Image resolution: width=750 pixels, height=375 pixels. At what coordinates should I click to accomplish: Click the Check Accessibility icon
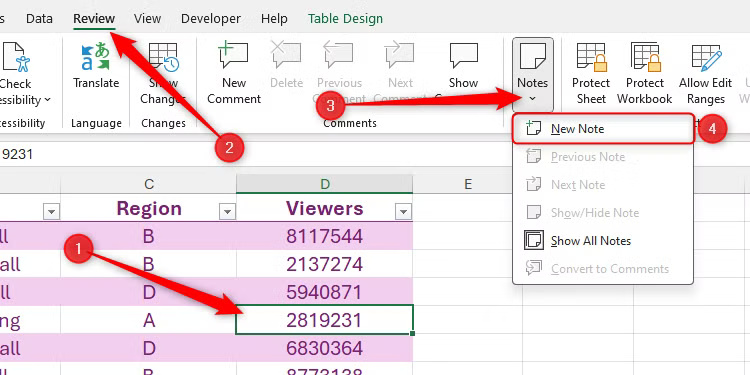point(16,57)
